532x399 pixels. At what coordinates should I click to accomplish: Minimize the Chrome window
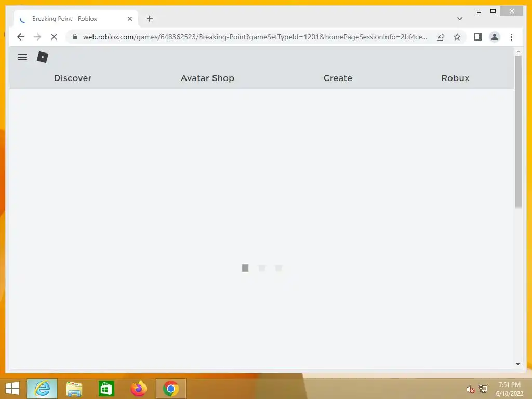coord(478,11)
